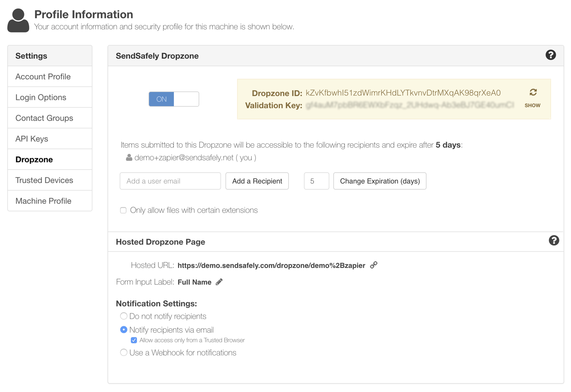Reveal the Validation Key using SHOW

(532, 105)
